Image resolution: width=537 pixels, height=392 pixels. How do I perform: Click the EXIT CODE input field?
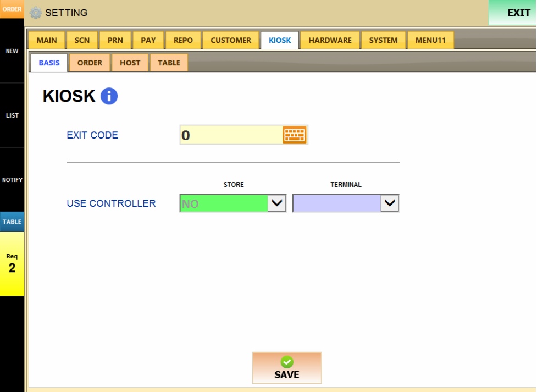pyautogui.click(x=231, y=135)
